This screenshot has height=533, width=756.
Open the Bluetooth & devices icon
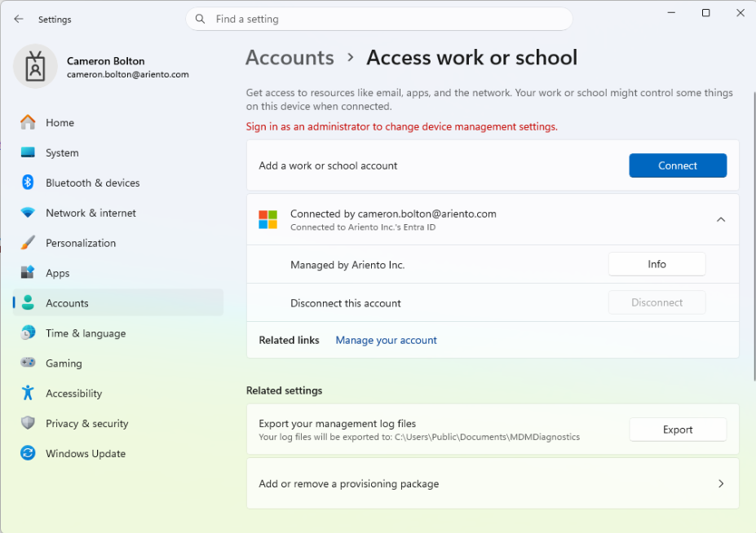click(28, 183)
